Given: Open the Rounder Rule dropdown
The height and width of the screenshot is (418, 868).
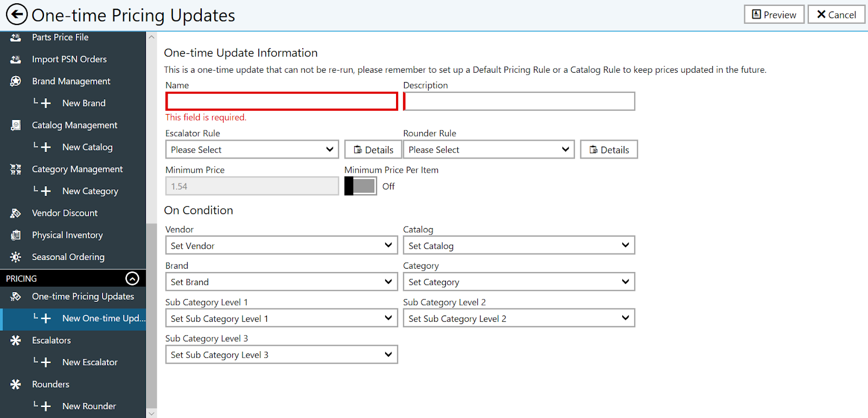Looking at the screenshot, I should tap(489, 150).
